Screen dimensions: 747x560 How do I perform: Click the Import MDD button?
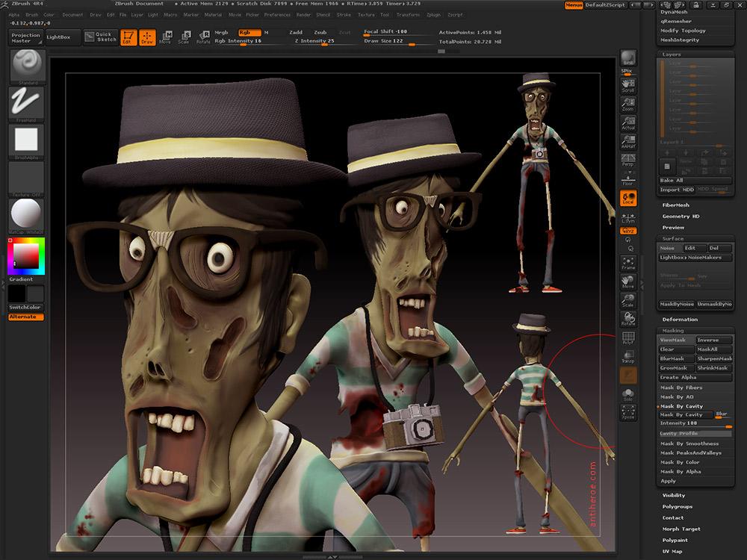(x=677, y=190)
